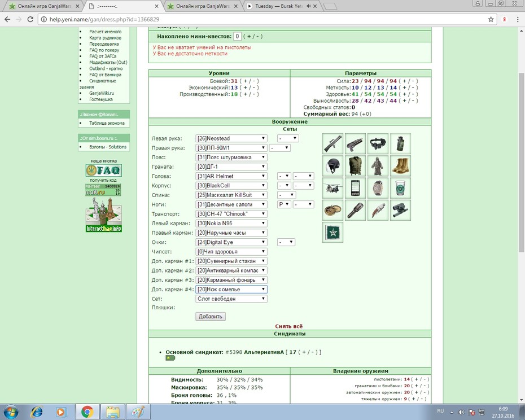Click the green star flag icon
Viewport: 525px width, 420px height.
[x=333, y=232]
